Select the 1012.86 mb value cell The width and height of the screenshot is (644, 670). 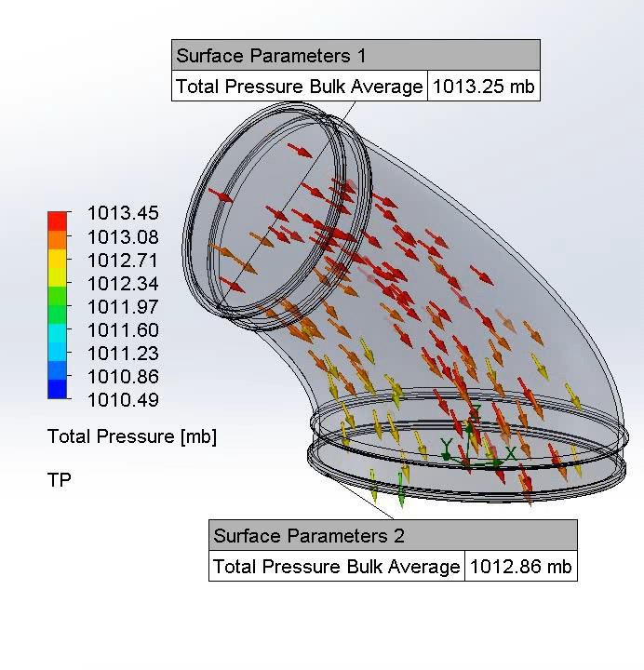pyautogui.click(x=520, y=567)
